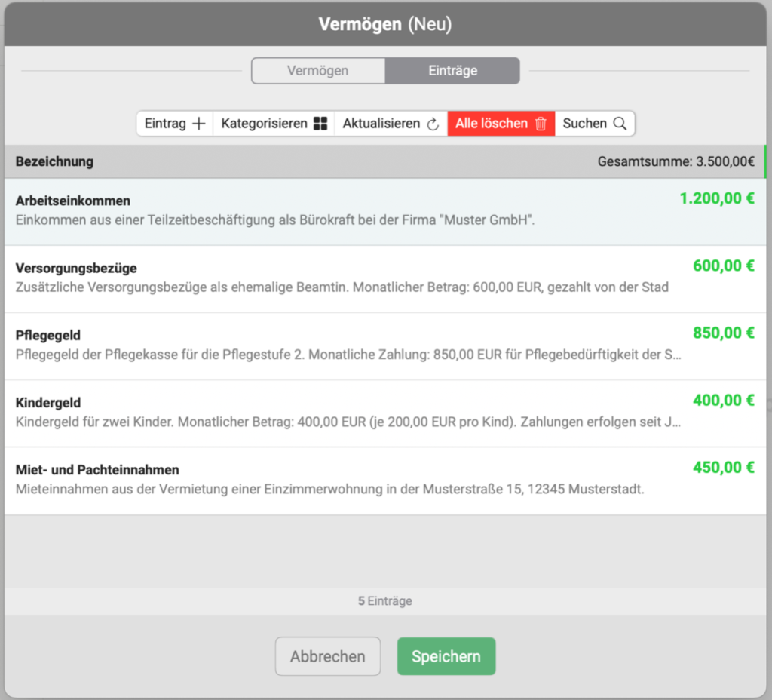Click the 1.200,00 € amount
Viewport: 772px width, 700px height.
(x=716, y=198)
